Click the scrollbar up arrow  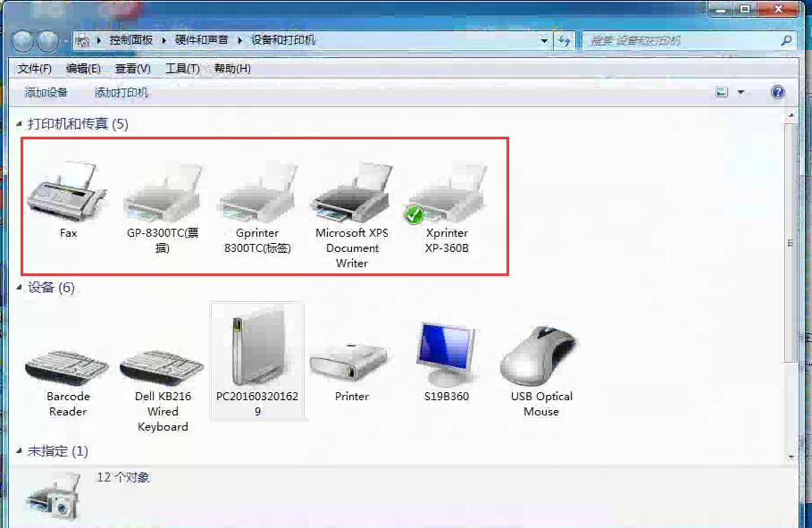(791, 114)
